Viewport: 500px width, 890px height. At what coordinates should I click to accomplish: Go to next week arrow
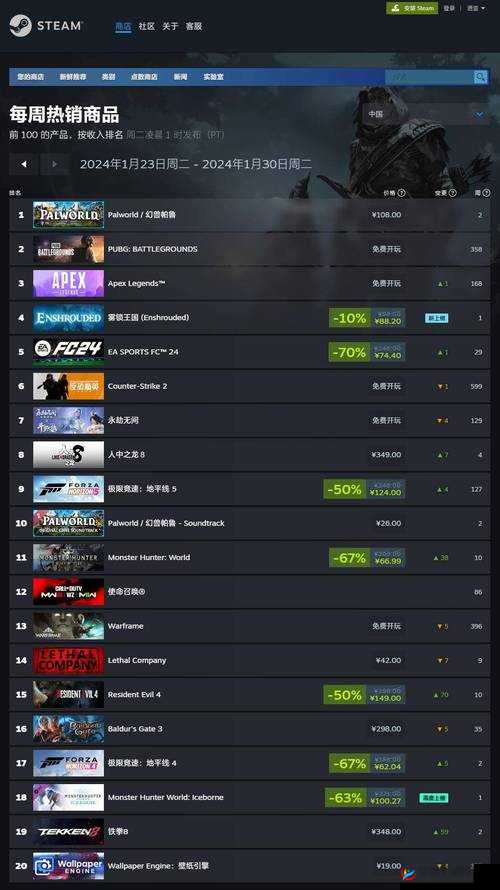click(54, 164)
